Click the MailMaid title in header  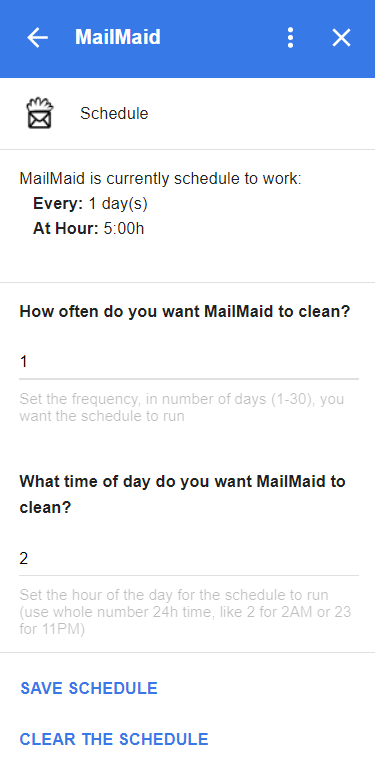118,37
